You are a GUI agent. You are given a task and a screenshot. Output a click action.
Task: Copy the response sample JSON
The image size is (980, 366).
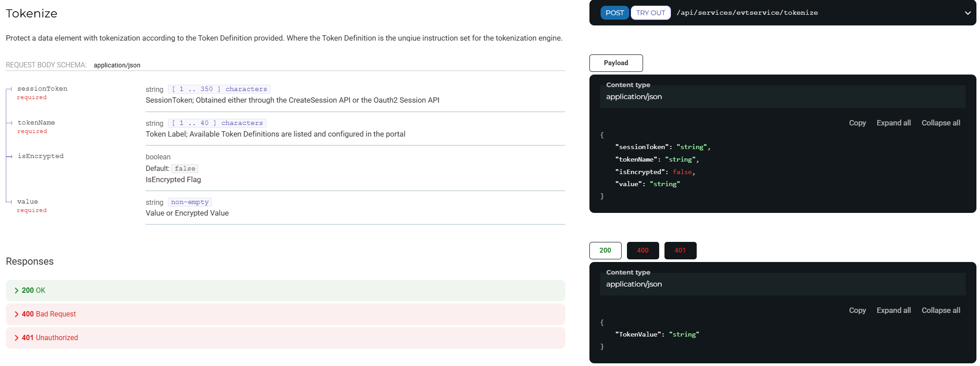click(x=857, y=310)
